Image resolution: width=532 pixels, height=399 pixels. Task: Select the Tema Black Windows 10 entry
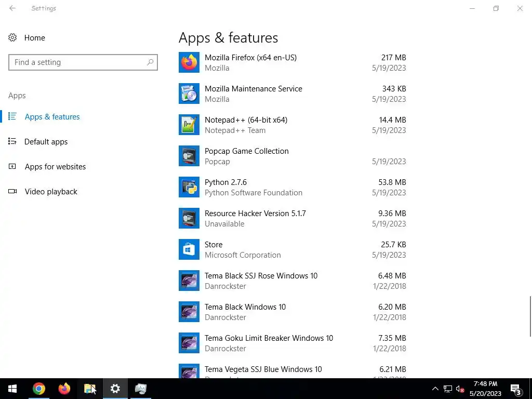pos(292,312)
